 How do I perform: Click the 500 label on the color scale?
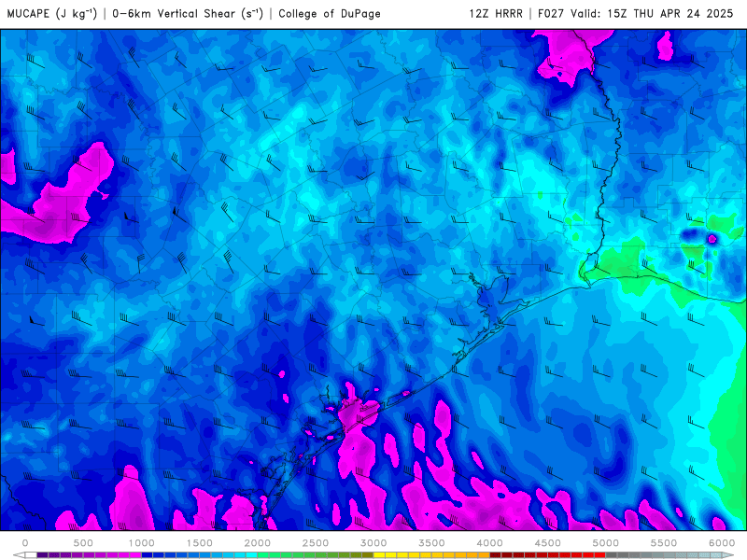pos(83,543)
